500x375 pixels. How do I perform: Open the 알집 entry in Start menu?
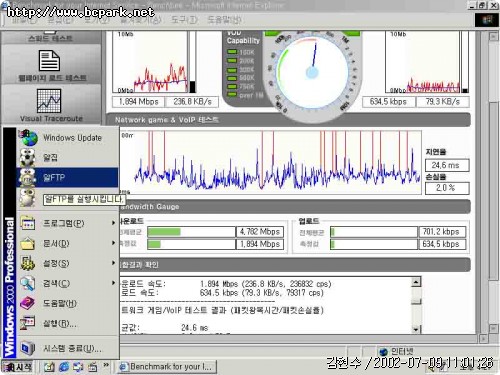[68, 157]
